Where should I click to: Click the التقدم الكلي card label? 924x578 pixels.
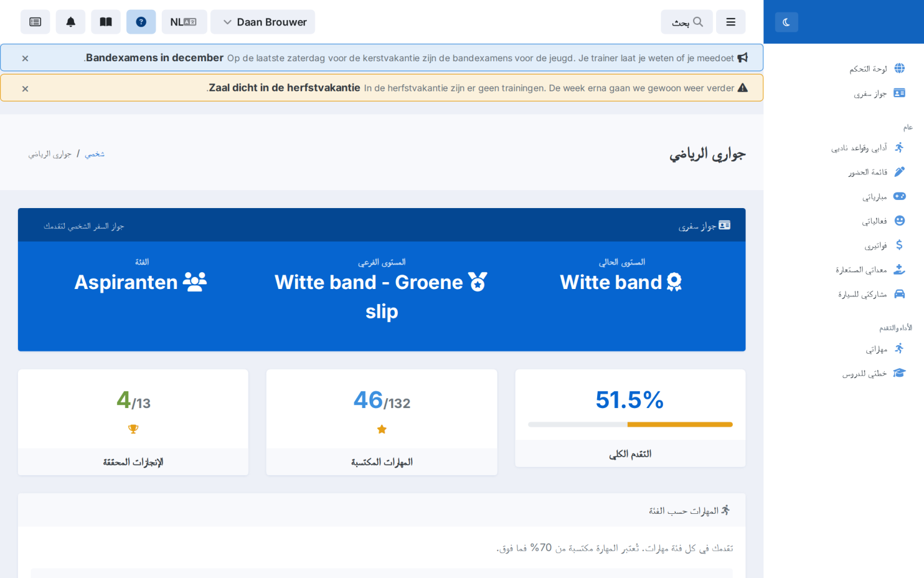pyautogui.click(x=630, y=454)
